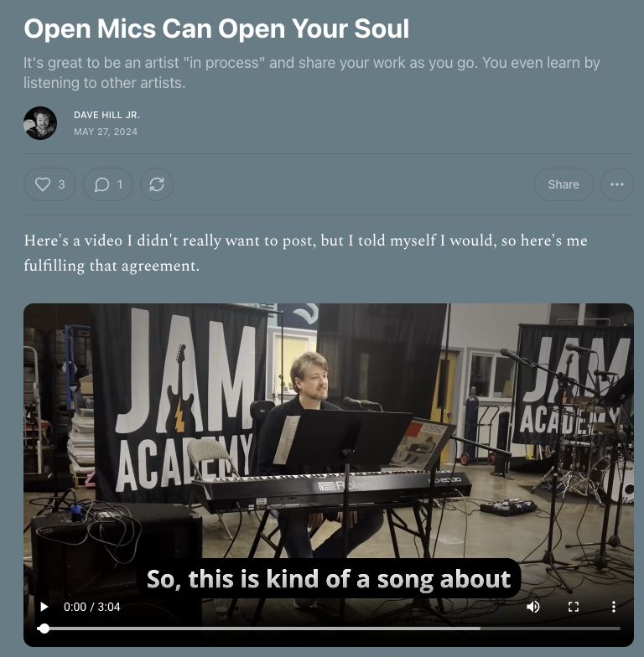Mute the video using the speaker icon
This screenshot has height=657, width=644.
coord(533,607)
